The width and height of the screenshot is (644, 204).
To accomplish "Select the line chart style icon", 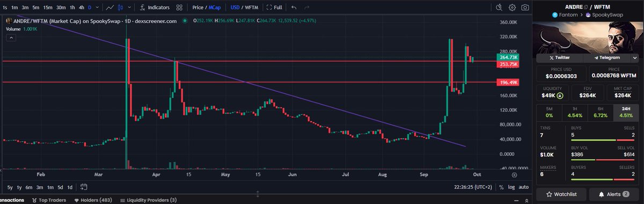I will click(110, 7).
